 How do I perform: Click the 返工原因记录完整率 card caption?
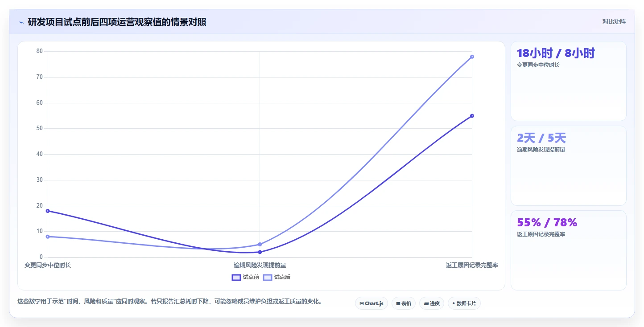[x=541, y=234]
